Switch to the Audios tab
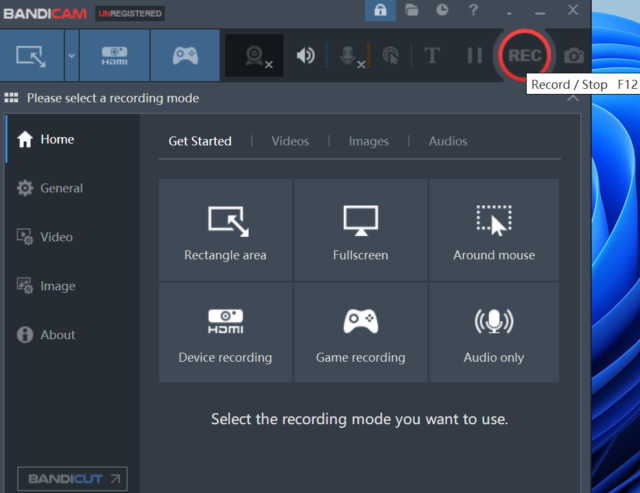Viewport: 640px width, 493px height. coord(448,141)
